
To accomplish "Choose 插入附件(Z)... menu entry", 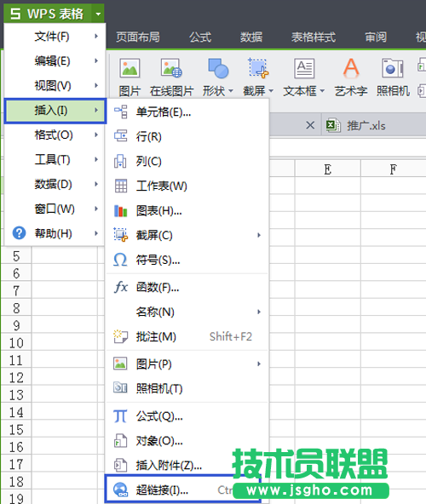I will [187, 465].
